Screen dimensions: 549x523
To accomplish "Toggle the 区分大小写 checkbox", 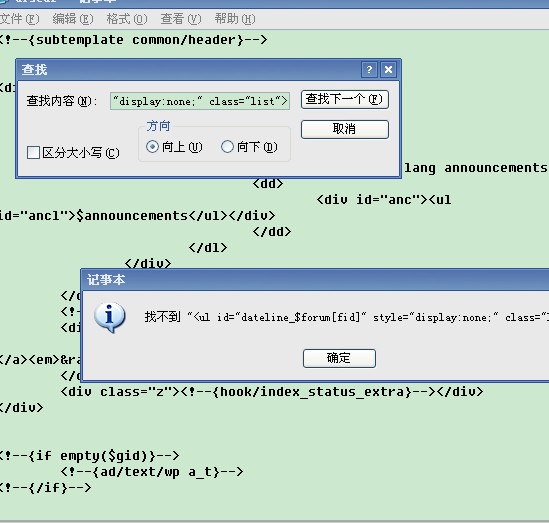I will pos(33,153).
